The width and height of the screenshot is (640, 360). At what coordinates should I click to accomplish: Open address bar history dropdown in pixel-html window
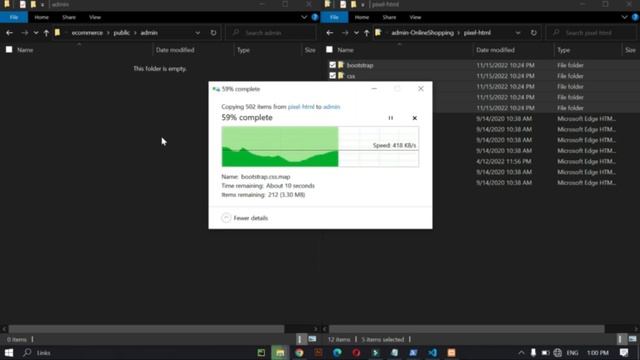518,33
